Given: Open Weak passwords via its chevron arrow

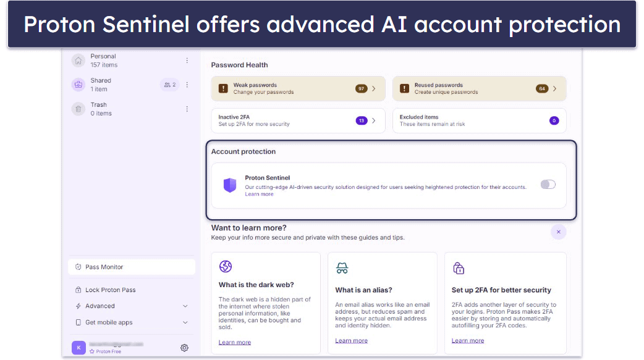Looking at the screenshot, I should pyautogui.click(x=374, y=88).
